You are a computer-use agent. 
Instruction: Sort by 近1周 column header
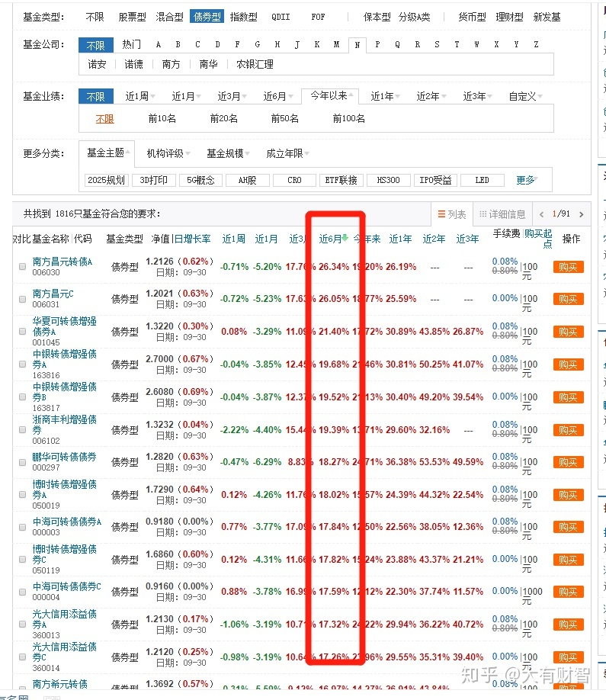tap(233, 239)
